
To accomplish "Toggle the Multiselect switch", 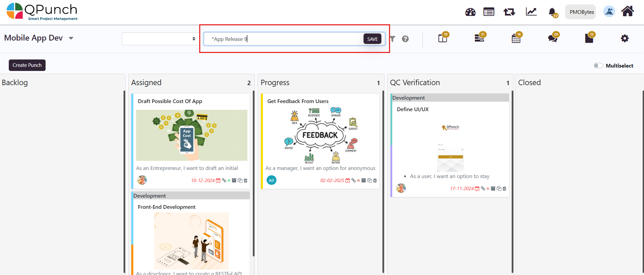I will tap(598, 66).
